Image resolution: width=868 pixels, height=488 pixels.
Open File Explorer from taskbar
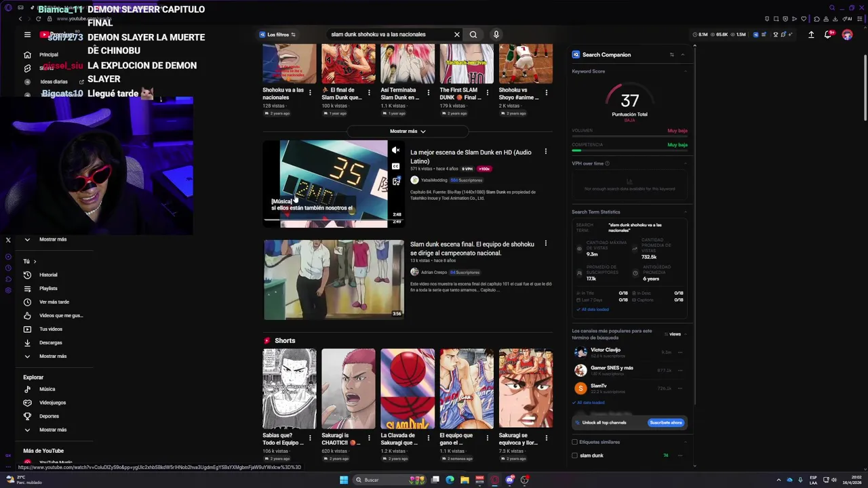pos(465,480)
